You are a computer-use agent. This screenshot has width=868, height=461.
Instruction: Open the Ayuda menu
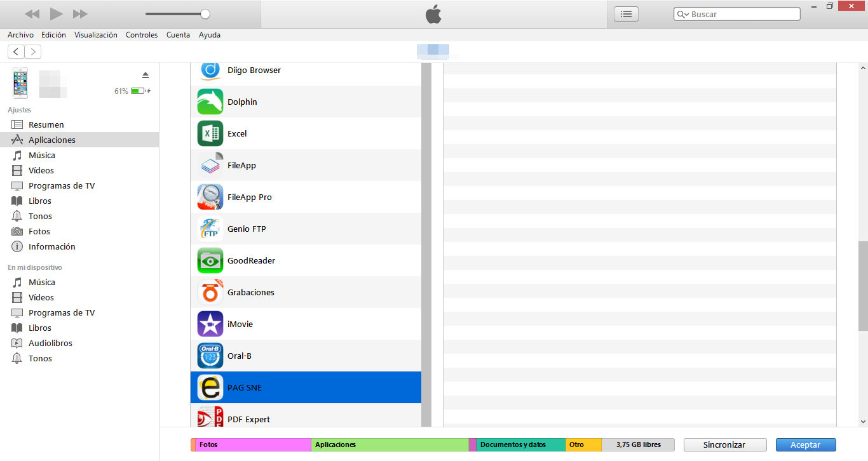[210, 35]
